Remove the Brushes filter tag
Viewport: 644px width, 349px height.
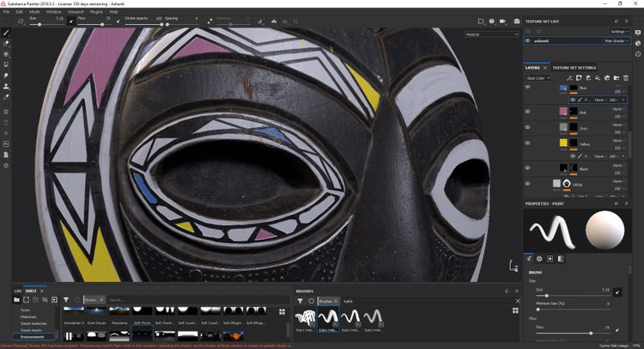336,302
